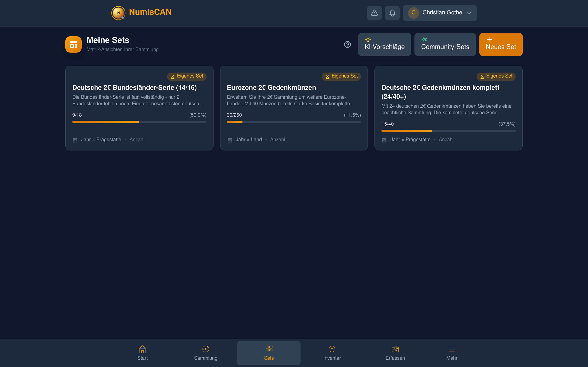Expand the Christian Gothe user dropdown
588x367 pixels.
coord(440,13)
